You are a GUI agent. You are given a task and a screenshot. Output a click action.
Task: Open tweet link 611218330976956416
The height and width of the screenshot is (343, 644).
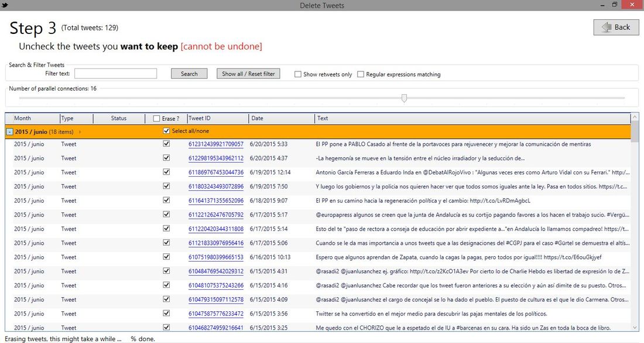[x=216, y=243]
